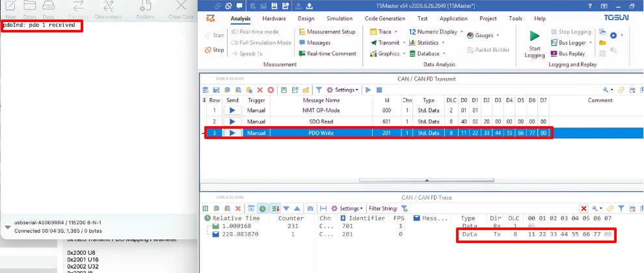Click the red circle clear-all icon in Transmit toolbar
This screenshot has height=273, width=644.
pos(270,90)
